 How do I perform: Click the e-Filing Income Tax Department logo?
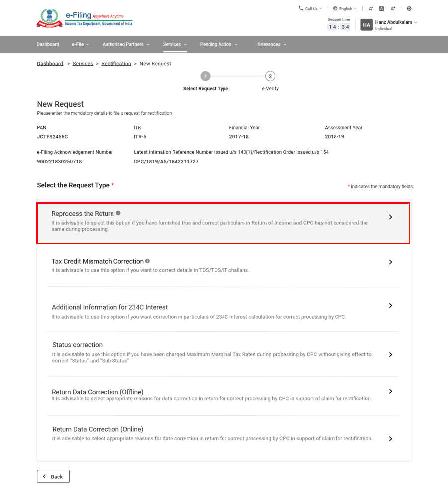pos(84,18)
